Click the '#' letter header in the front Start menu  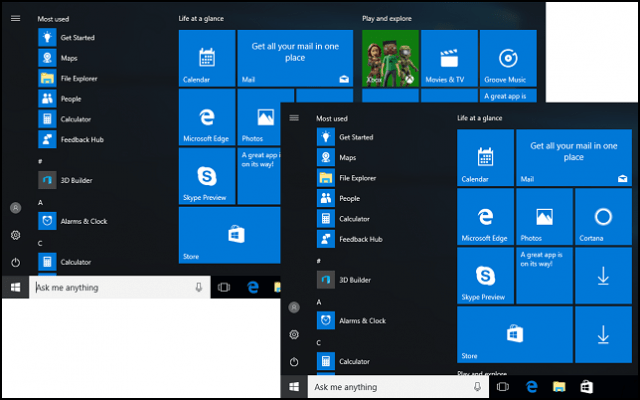pyautogui.click(x=319, y=261)
